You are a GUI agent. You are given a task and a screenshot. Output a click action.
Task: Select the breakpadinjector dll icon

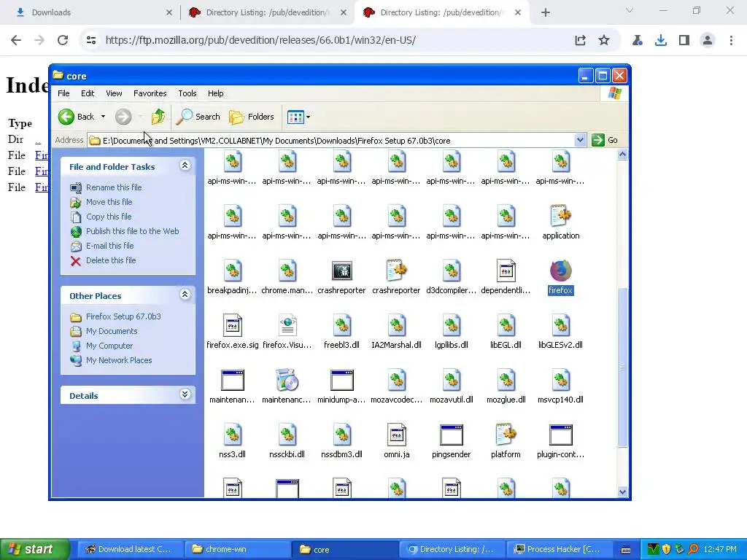(233, 271)
